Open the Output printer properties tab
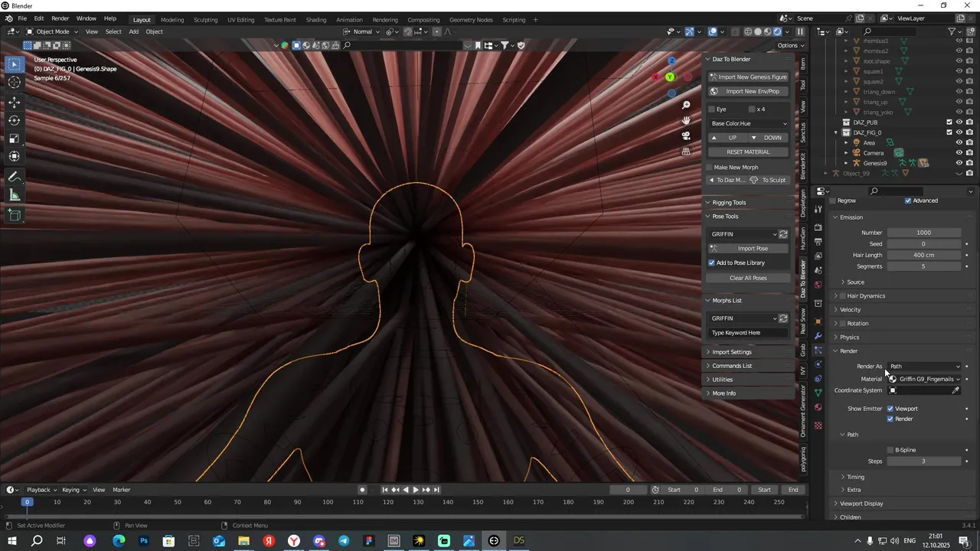 click(818, 242)
